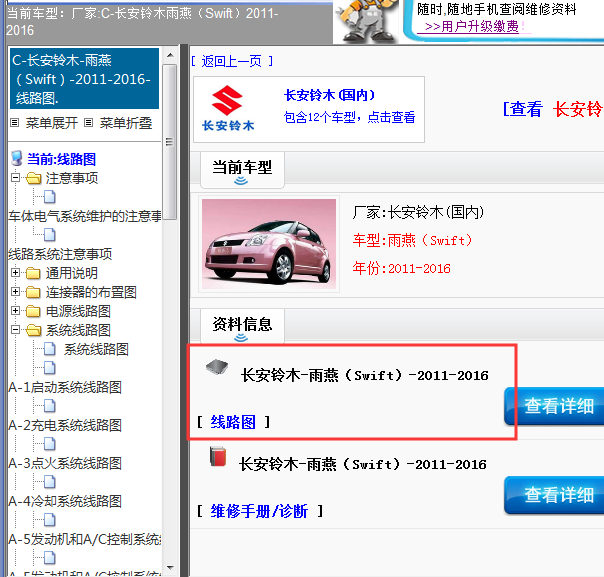Open the 长安铃木 logo image
Viewport: 604px width, 577px height.
(x=228, y=109)
